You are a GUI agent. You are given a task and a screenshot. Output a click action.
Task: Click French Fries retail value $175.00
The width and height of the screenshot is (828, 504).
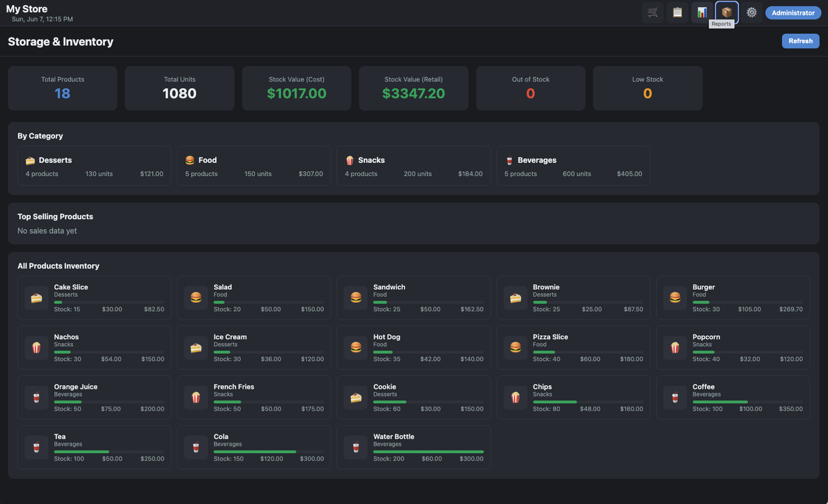(x=312, y=409)
